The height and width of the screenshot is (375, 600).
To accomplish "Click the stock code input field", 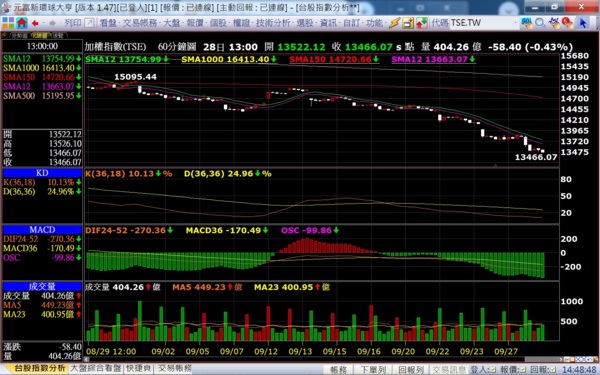I will [x=481, y=23].
